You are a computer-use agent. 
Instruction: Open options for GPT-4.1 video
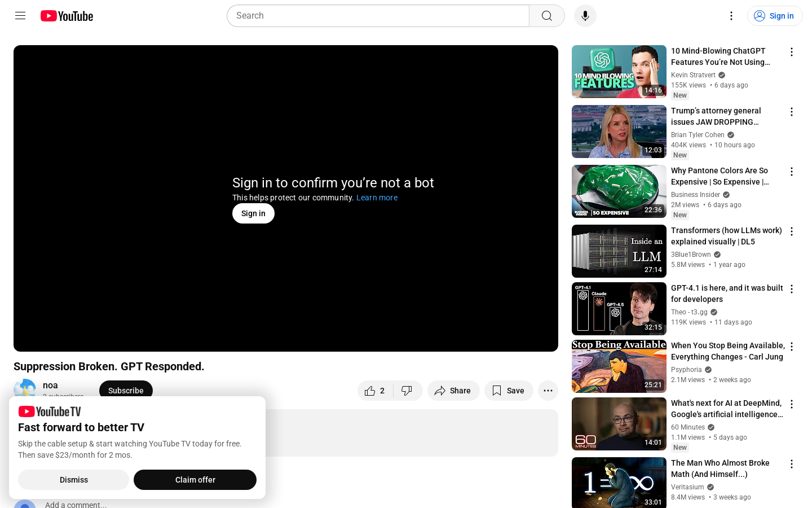[x=792, y=289]
